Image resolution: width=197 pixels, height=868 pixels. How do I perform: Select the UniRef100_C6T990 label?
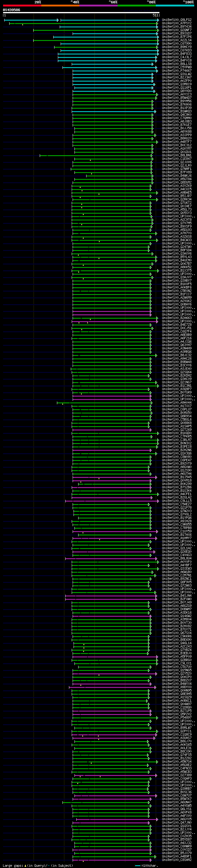click(x=177, y=44)
